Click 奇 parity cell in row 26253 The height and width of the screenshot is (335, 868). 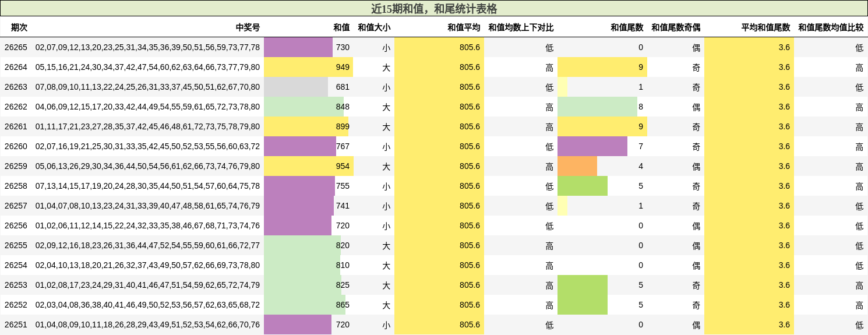[x=696, y=285]
